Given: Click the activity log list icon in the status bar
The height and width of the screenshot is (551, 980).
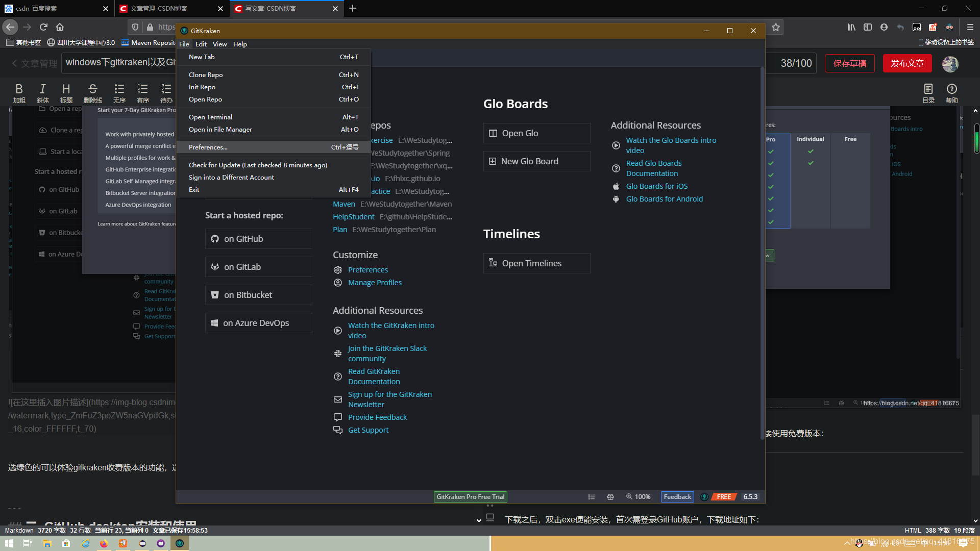Looking at the screenshot, I should (x=591, y=497).
